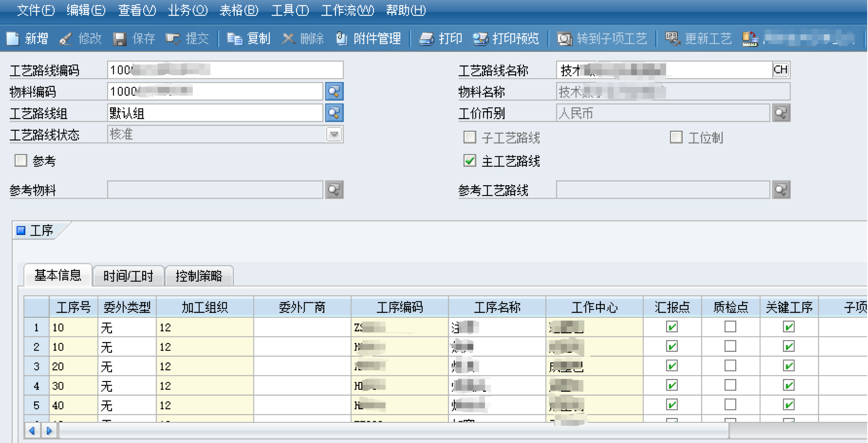Click the 打印 (Print) icon

[426, 39]
